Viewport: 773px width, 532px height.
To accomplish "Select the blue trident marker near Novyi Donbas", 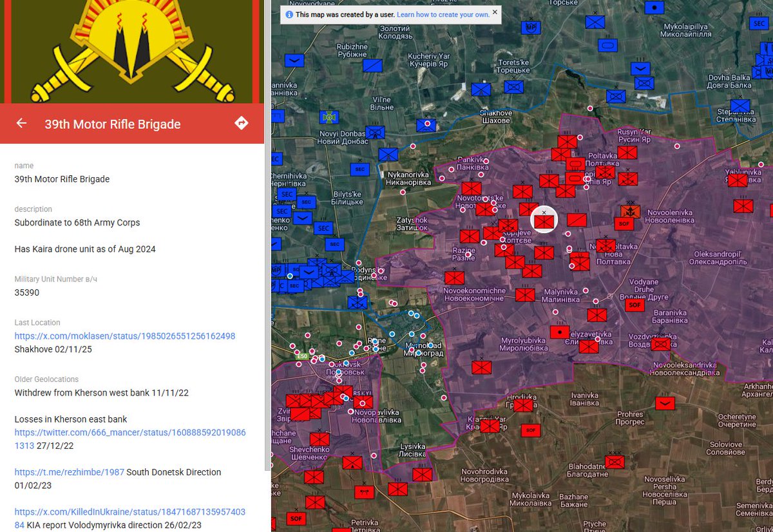I will coord(329,118).
